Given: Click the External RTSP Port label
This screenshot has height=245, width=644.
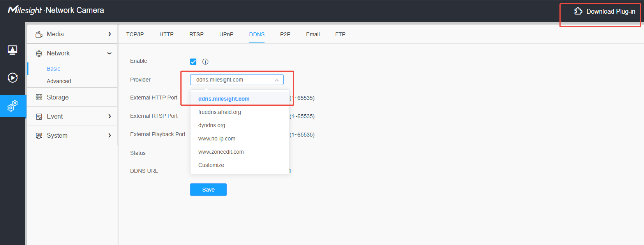Looking at the screenshot, I should [x=154, y=116].
